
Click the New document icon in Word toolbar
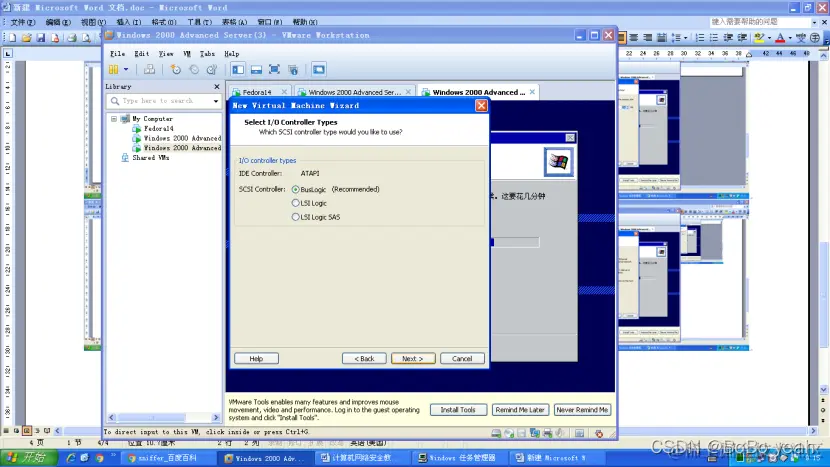point(12,38)
